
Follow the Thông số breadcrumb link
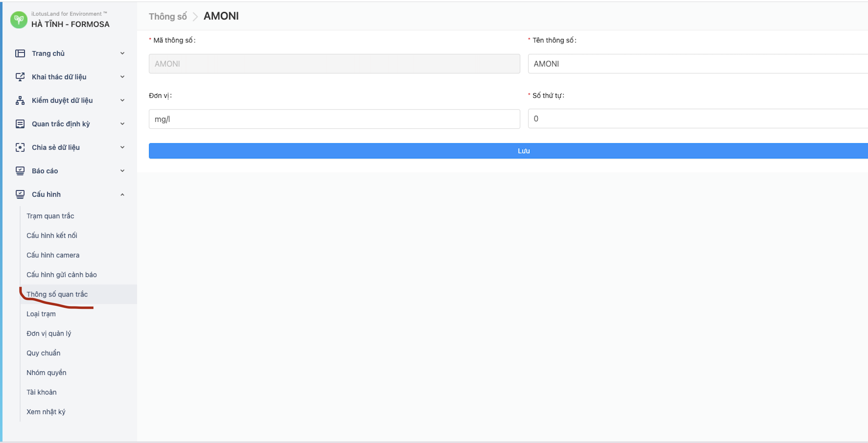click(x=168, y=16)
